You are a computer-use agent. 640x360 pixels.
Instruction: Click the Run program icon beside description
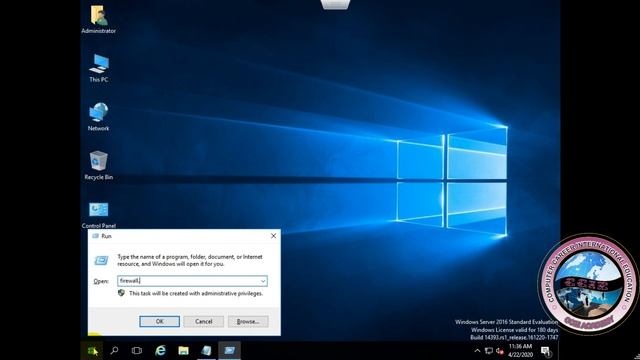101,260
